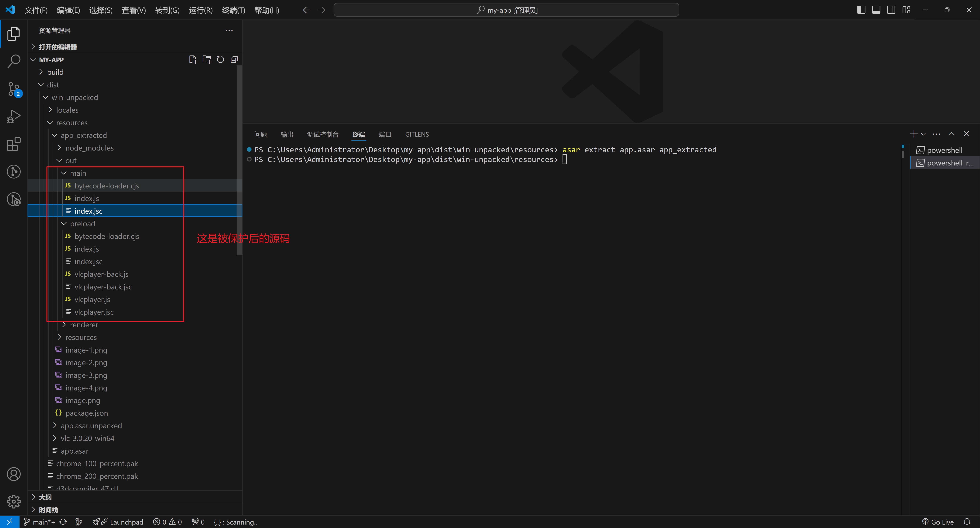Collapse all folders in explorer
Screen dimensions: 980x528
coord(234,60)
